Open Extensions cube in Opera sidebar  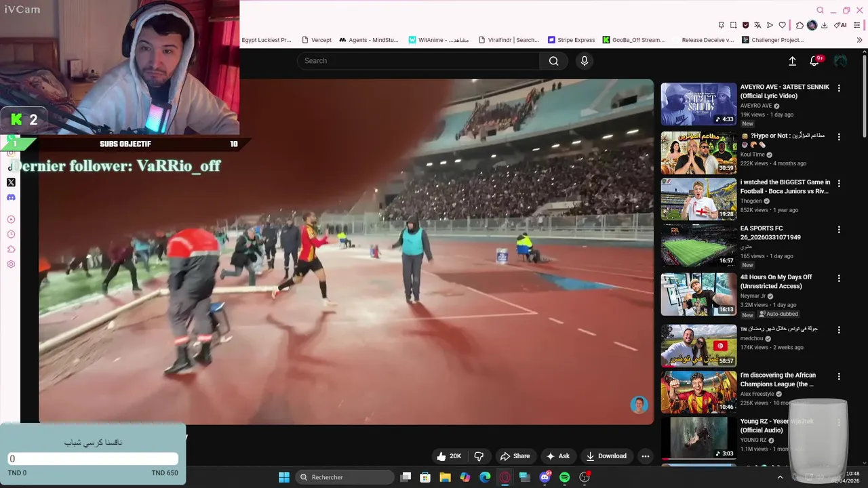[x=11, y=249]
